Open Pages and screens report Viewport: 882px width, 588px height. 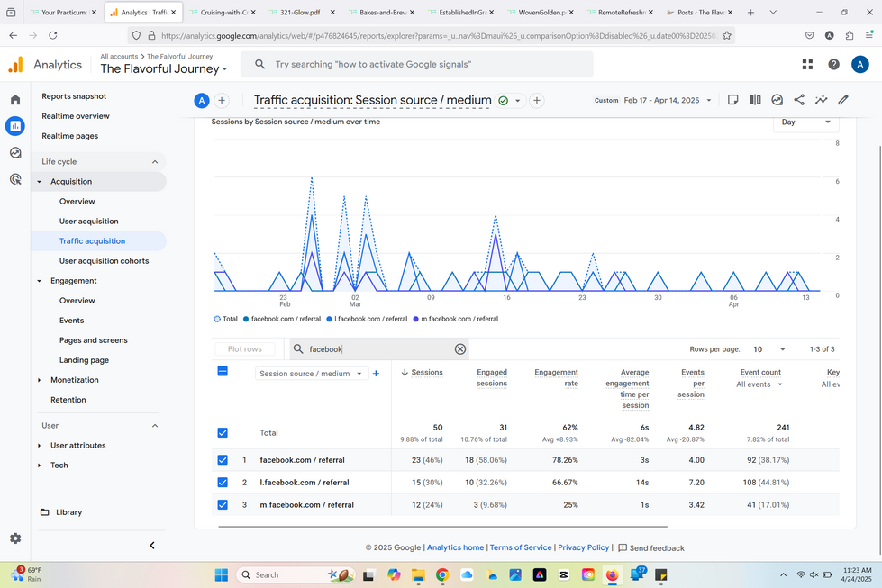[94, 340]
